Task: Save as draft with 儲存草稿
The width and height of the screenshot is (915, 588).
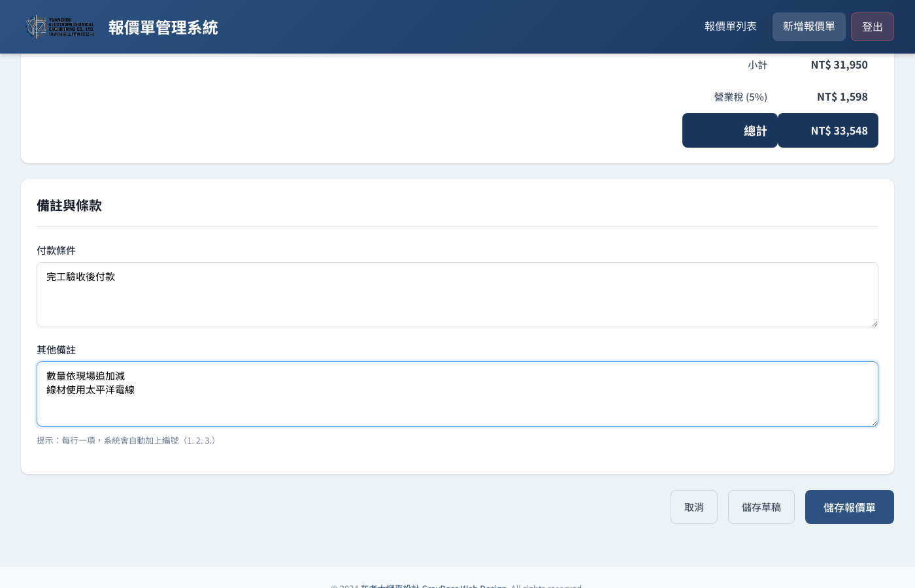Action: [x=761, y=507]
